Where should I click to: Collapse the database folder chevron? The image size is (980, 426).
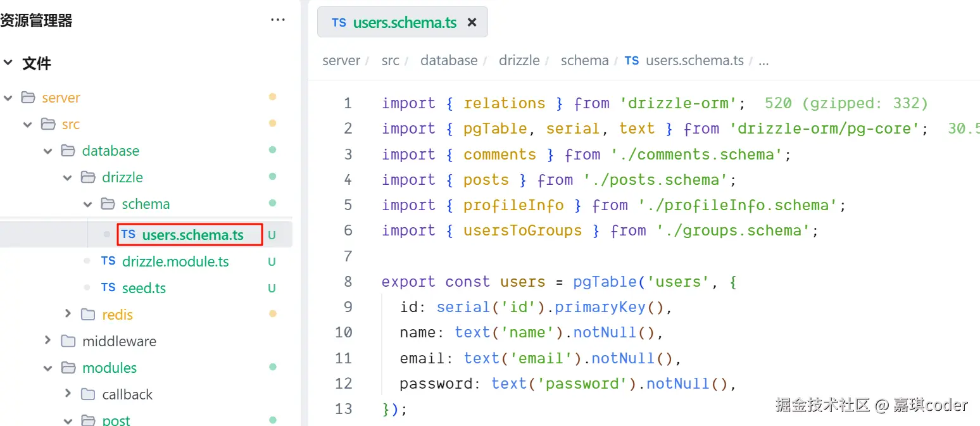[48, 151]
